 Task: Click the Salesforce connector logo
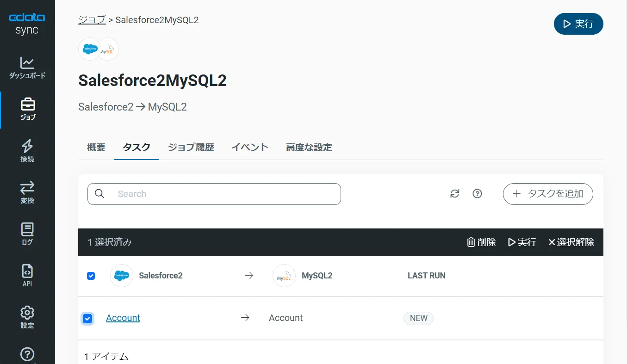(x=89, y=49)
